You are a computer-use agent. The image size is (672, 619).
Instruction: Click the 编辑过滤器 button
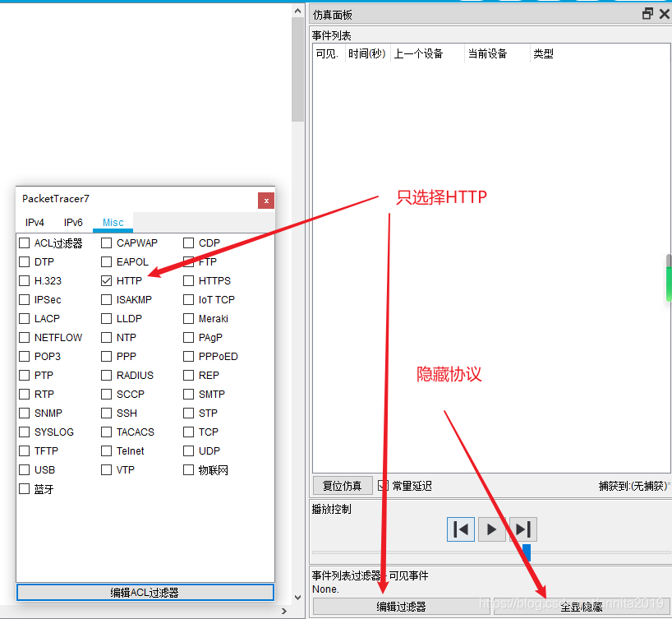401,607
